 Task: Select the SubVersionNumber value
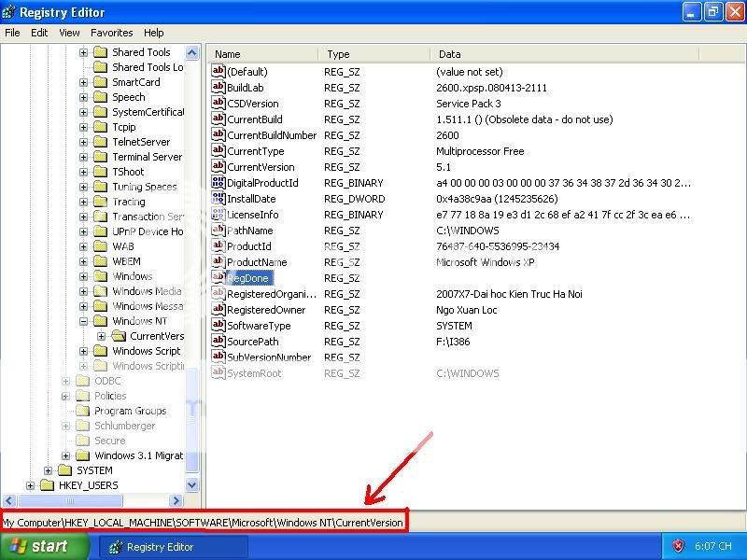pyautogui.click(x=269, y=357)
